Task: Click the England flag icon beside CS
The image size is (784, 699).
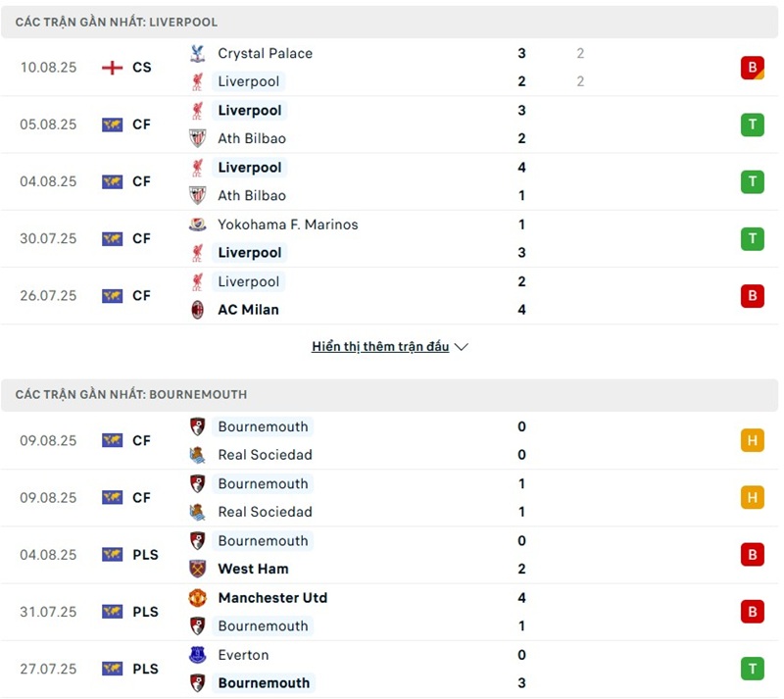Action: tap(113, 68)
